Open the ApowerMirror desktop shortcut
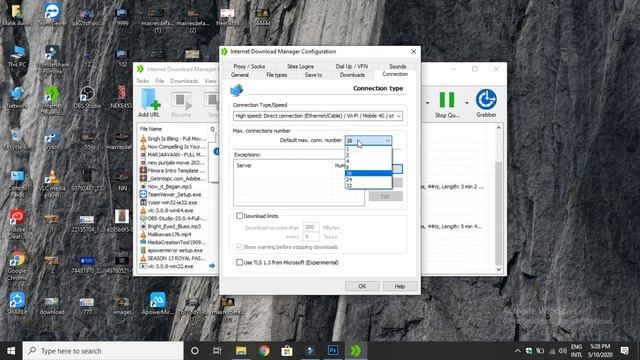 (158, 303)
